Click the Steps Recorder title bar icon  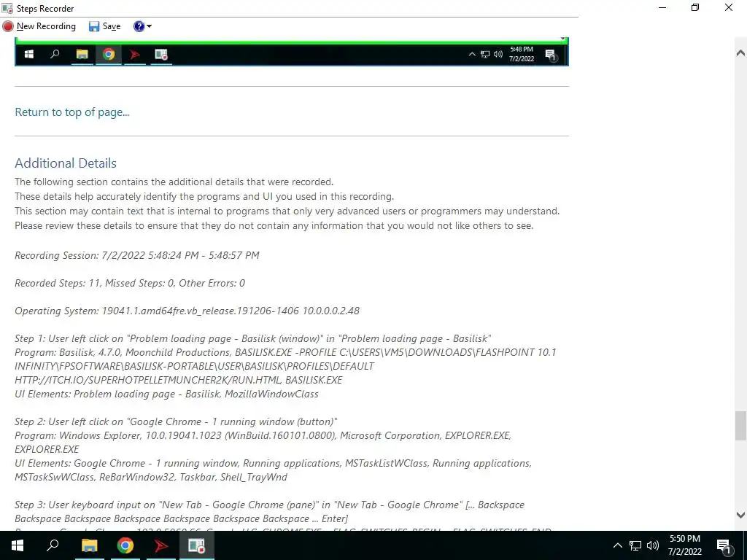tap(7, 8)
